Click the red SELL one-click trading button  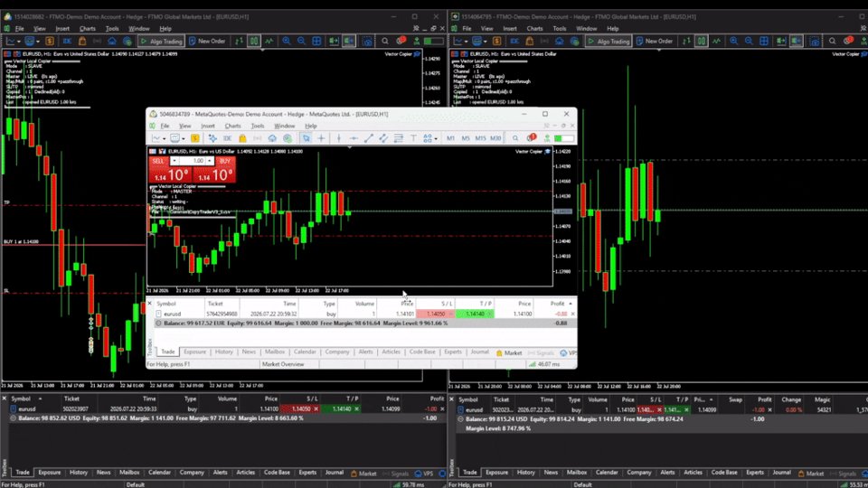point(157,161)
